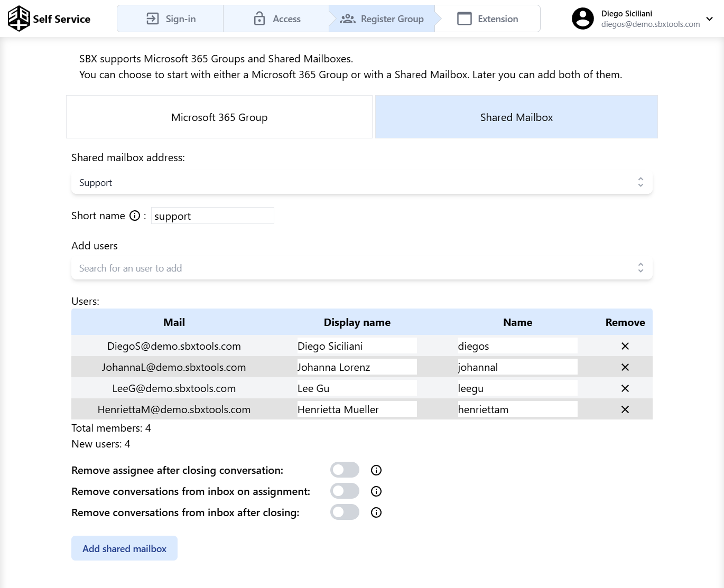Expand the account menu chevron

click(710, 19)
